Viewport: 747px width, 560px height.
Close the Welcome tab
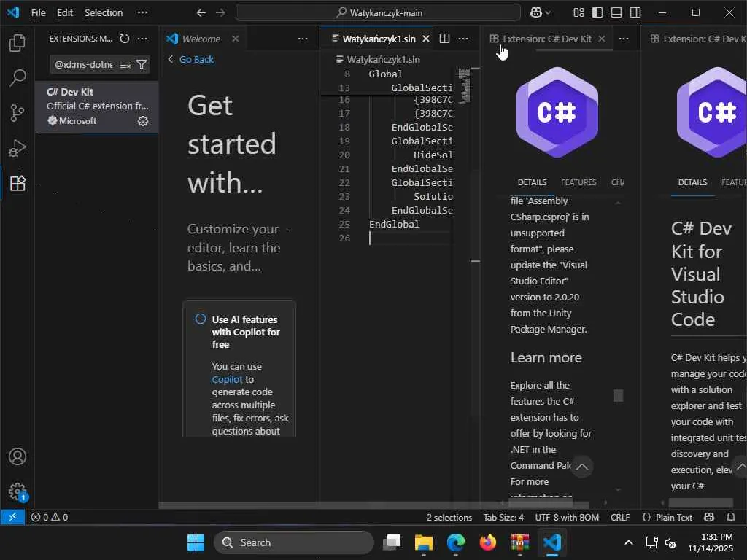[x=236, y=39]
